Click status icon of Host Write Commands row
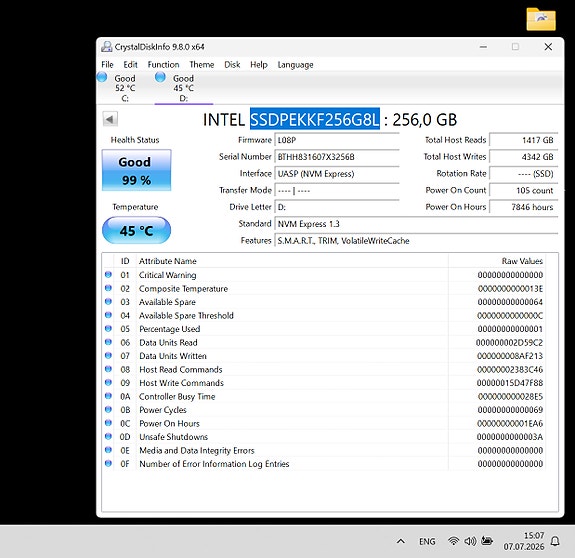This screenshot has width=575, height=558. pyautogui.click(x=108, y=382)
